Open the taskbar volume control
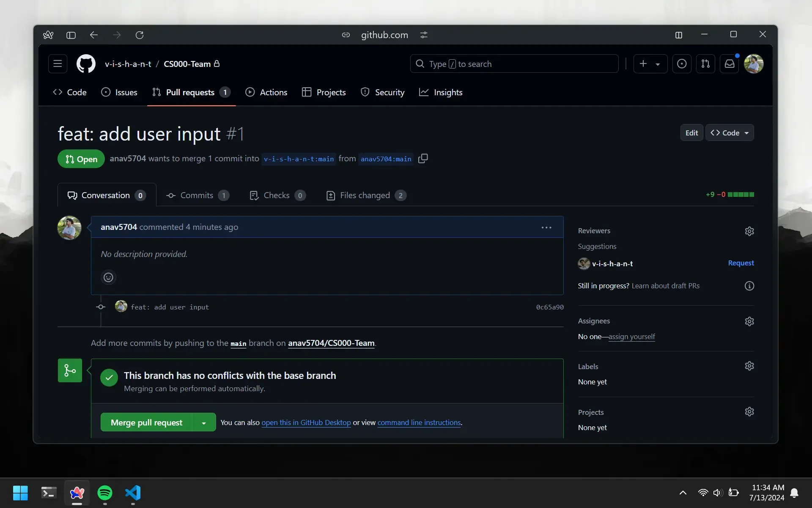Image resolution: width=812 pixels, height=508 pixels. tap(718, 493)
